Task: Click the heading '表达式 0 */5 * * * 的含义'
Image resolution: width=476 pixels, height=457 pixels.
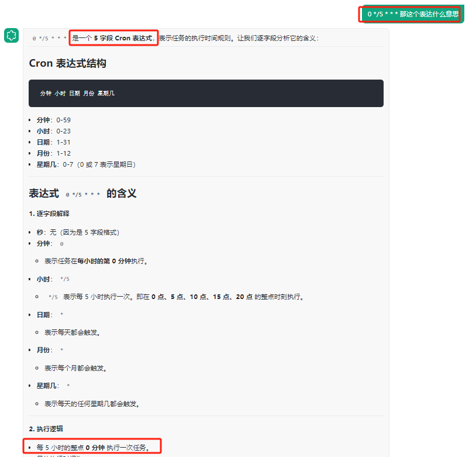Action: tap(82, 193)
